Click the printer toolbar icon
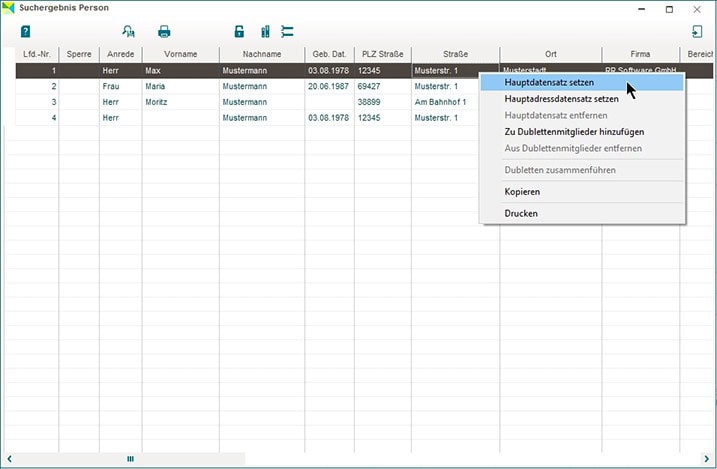Viewport: 717px width, 469px height. 164,32
